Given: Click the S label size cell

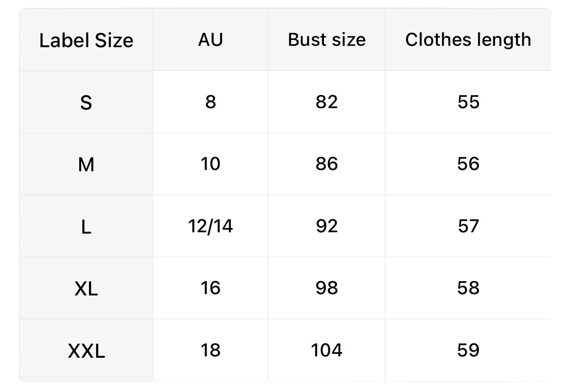Looking at the screenshot, I should click(x=86, y=102).
